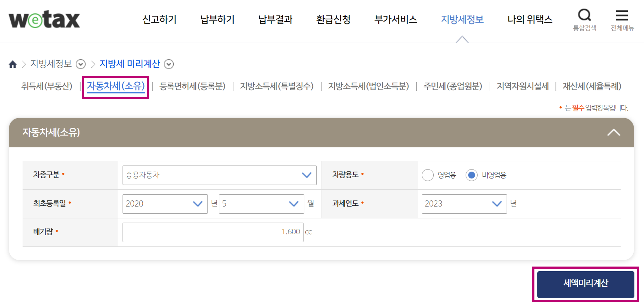
Task: Click the wetax logo
Action: point(44,19)
